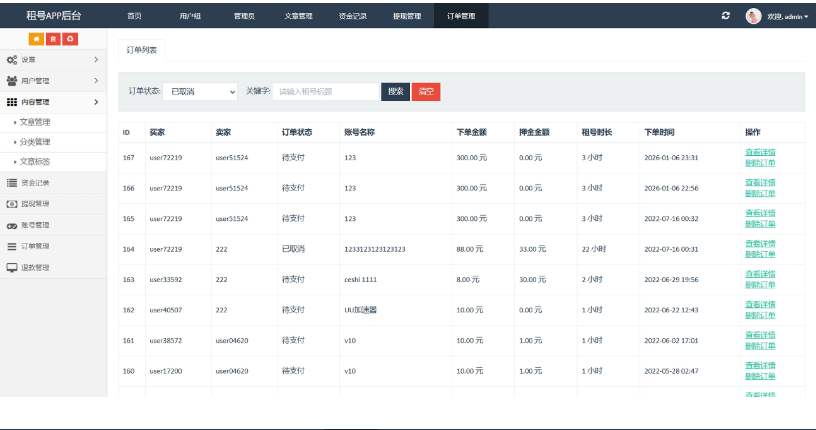
Task: Click 查看详情 for order 164
Action: coord(760,244)
